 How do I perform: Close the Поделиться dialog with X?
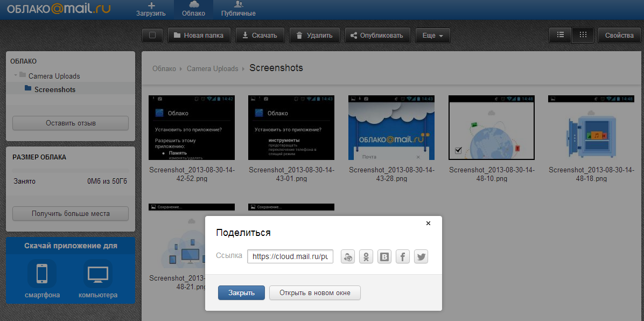[429, 223]
